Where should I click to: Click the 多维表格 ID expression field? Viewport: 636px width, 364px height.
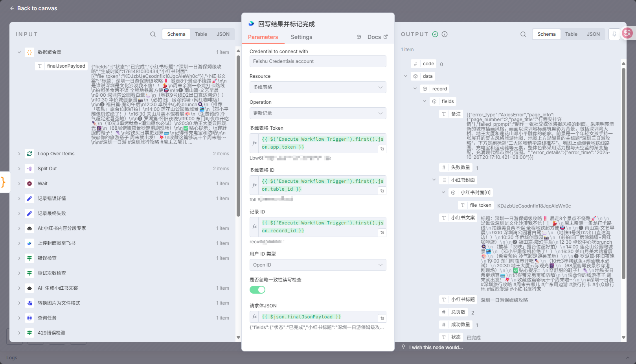coord(318,185)
